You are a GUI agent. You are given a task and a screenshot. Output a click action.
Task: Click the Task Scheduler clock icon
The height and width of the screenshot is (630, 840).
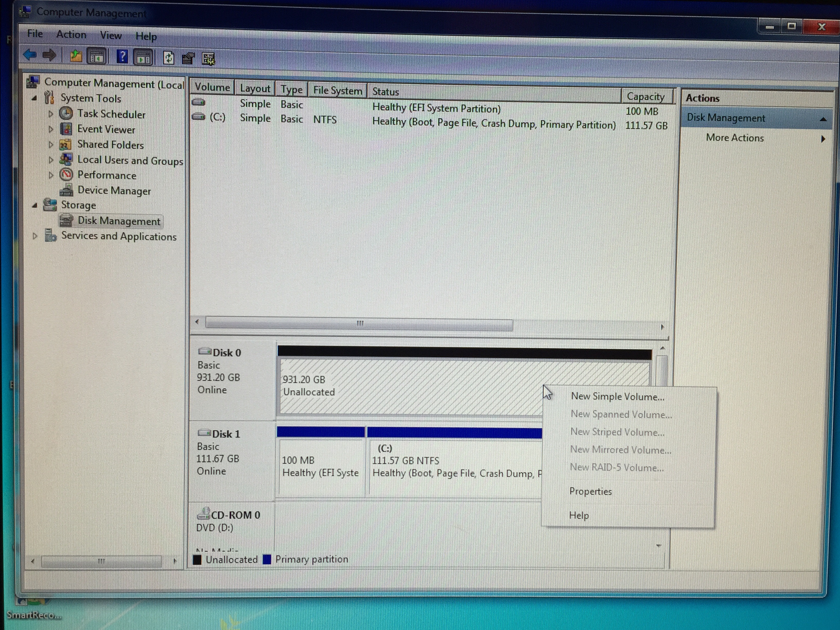pos(66,113)
